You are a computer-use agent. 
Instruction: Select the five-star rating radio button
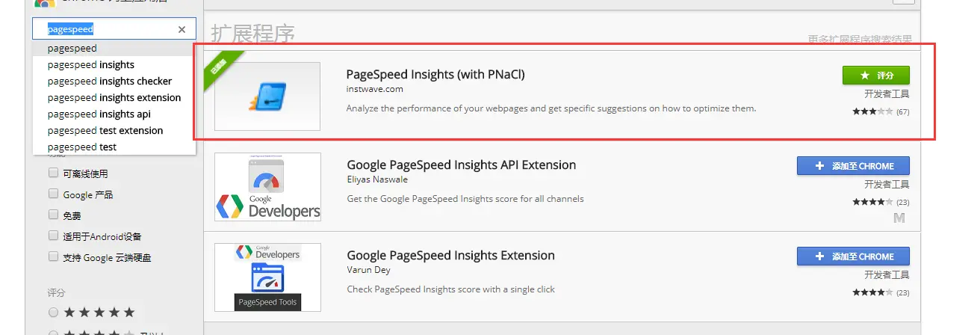tap(53, 312)
